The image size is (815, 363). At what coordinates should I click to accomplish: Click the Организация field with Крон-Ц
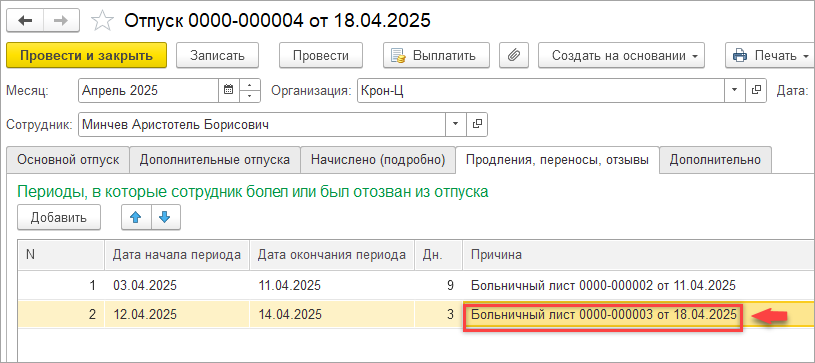[x=541, y=90]
